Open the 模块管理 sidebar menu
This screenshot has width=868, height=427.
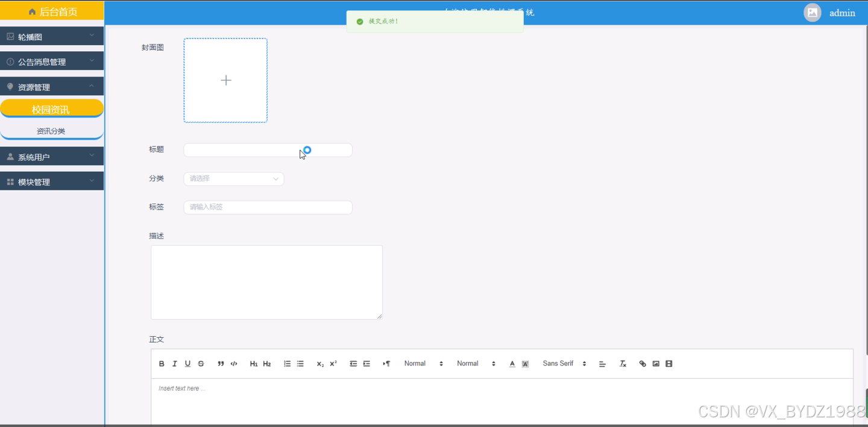click(52, 181)
